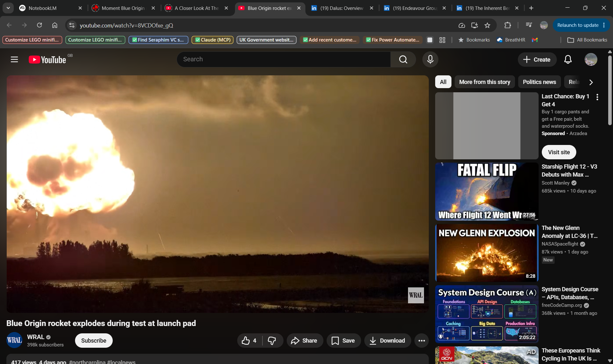Open the BreathHR bookmark
The image size is (613, 364).
click(511, 40)
